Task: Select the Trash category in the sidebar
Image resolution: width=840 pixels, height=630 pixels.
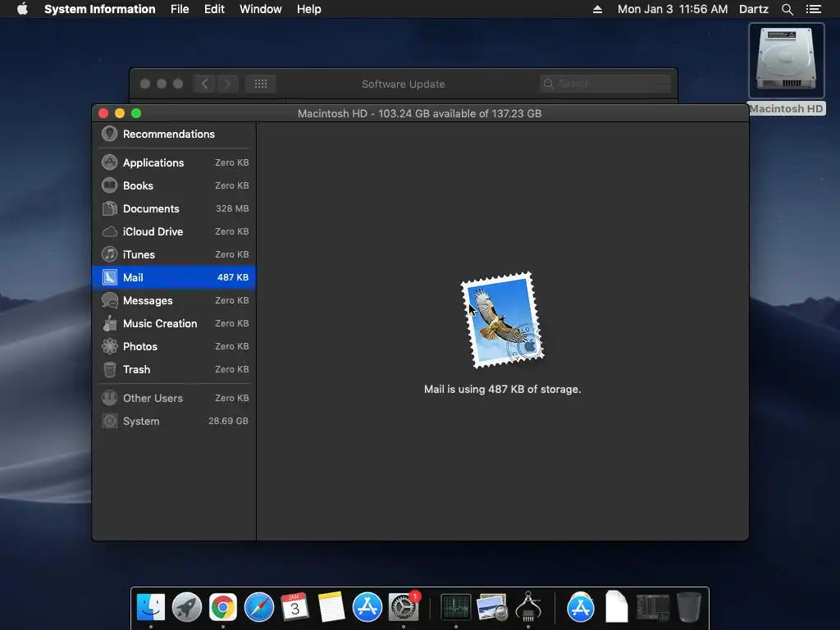Action: point(174,370)
